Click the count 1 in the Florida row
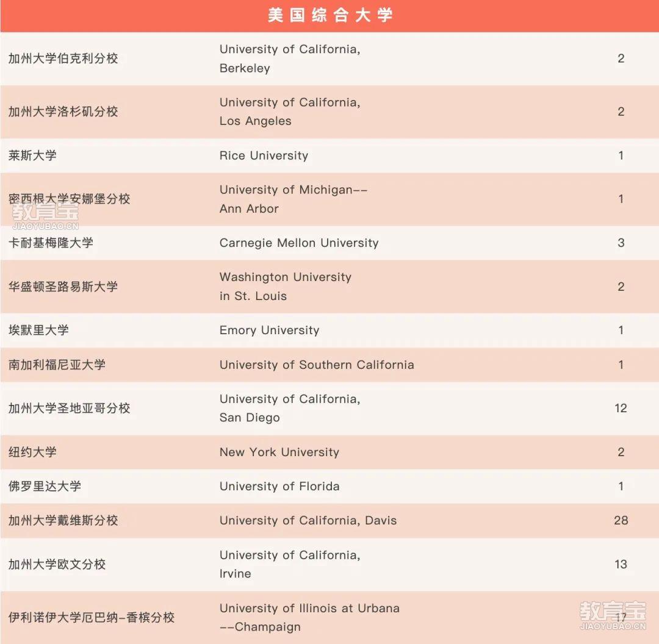659x644 pixels. (621, 487)
